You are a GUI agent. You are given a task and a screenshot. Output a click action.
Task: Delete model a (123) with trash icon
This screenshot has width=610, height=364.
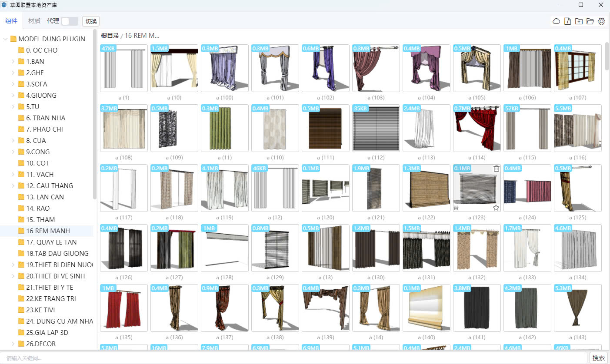pyautogui.click(x=497, y=169)
